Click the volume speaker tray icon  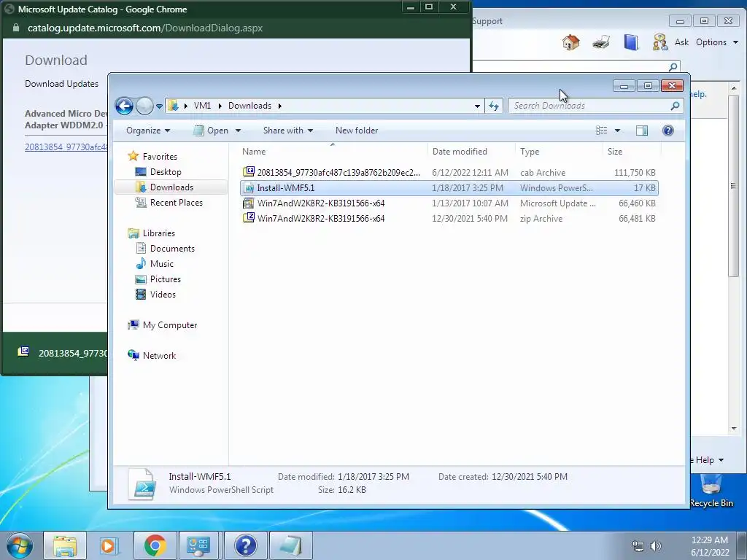coord(656,546)
